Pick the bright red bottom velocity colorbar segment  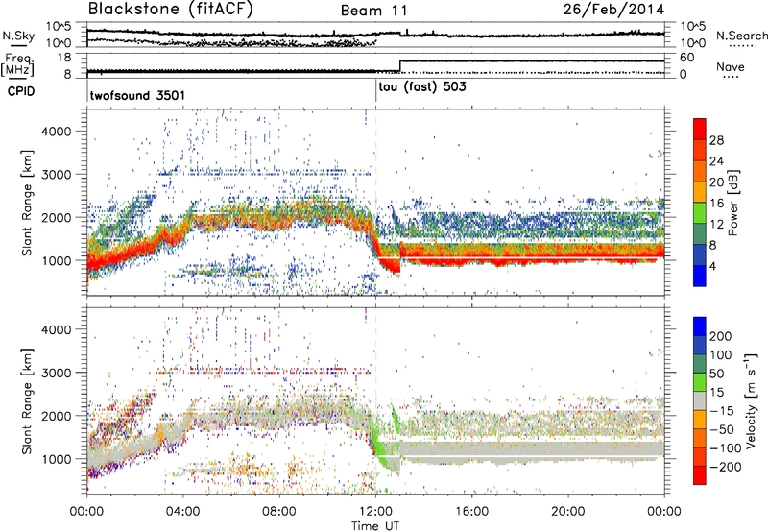(x=700, y=475)
